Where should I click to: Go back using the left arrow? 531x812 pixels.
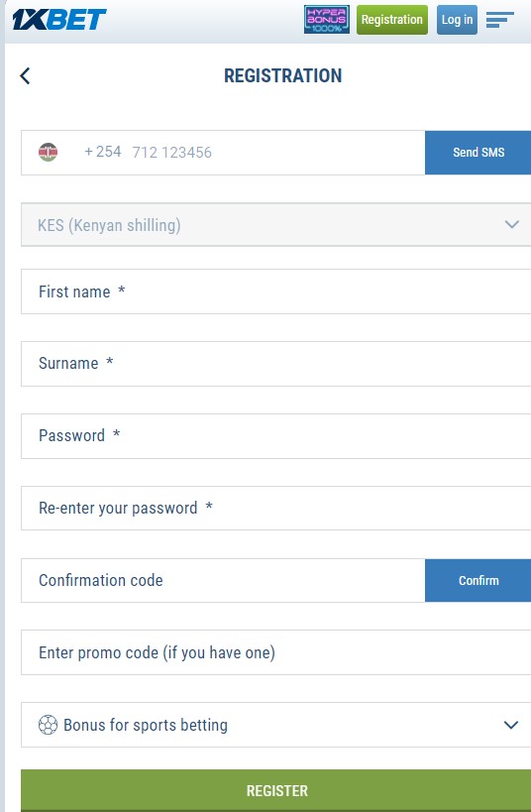[x=25, y=75]
